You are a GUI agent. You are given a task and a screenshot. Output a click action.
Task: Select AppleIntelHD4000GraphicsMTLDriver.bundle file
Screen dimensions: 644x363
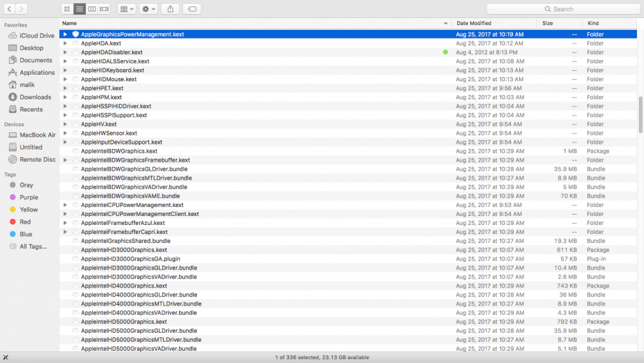click(348, 304)
